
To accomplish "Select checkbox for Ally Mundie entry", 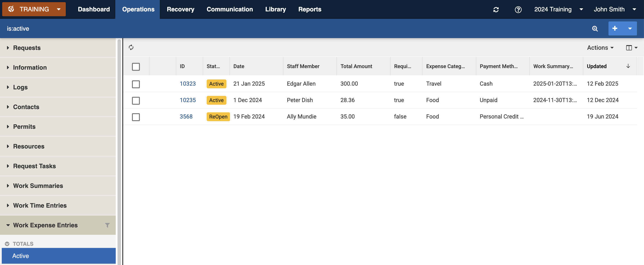I will tap(136, 117).
